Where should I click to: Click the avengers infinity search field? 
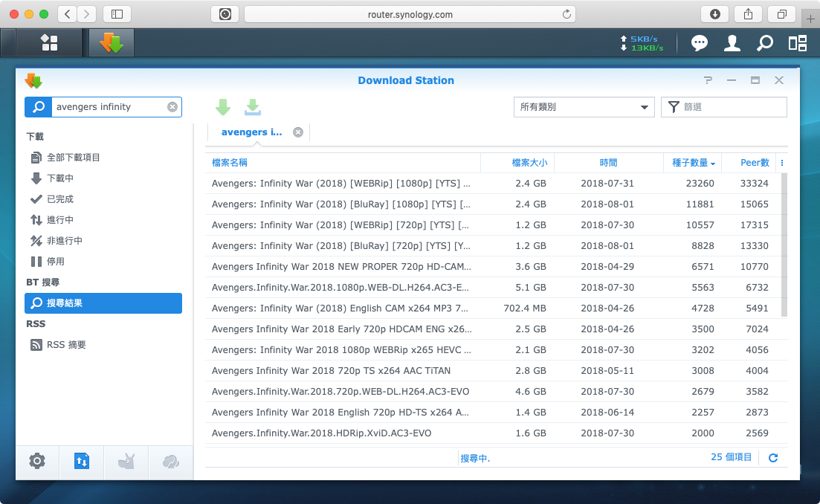click(x=110, y=106)
